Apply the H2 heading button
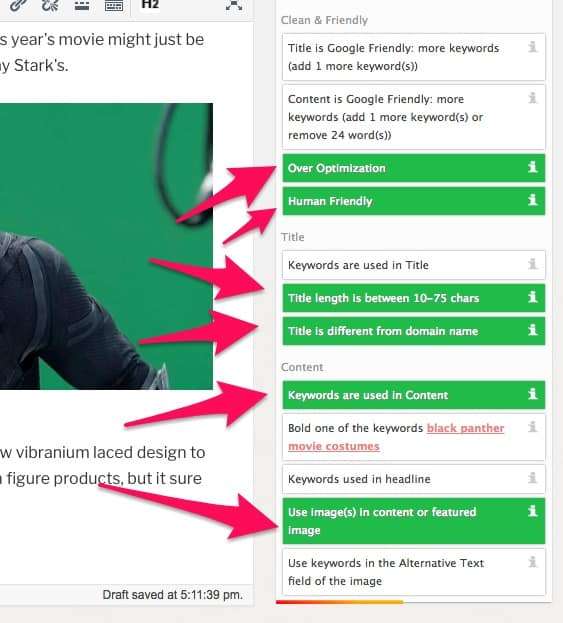Image resolution: width=563 pixels, height=623 pixels. (x=150, y=4)
